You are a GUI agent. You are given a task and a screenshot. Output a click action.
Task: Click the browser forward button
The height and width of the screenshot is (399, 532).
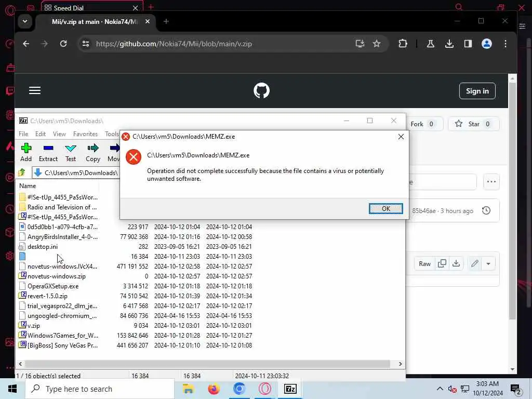click(45, 44)
